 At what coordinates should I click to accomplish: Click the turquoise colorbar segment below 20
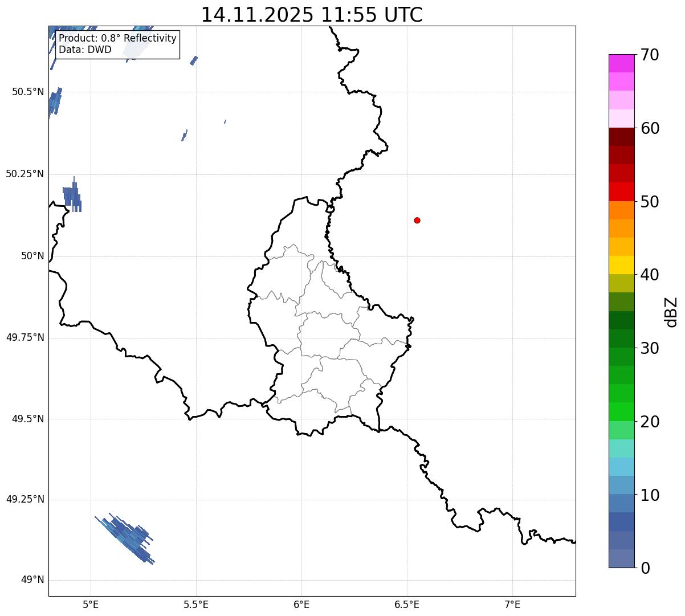pyautogui.click(x=621, y=448)
